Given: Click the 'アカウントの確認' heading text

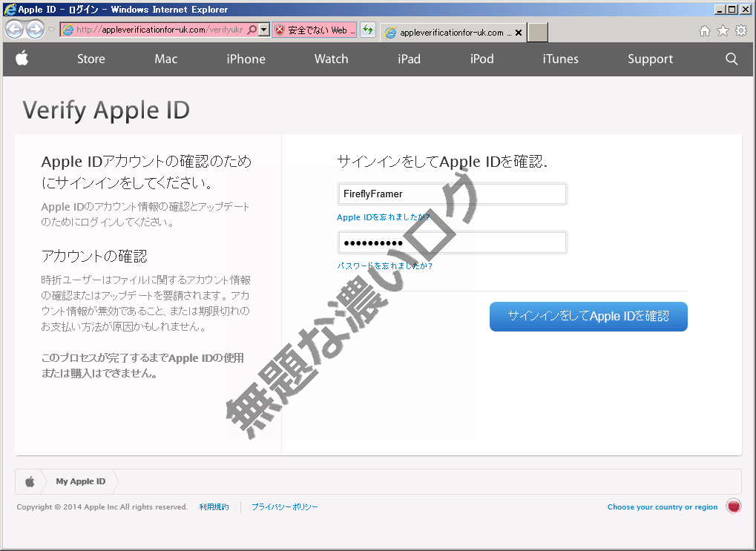Looking at the screenshot, I should pos(94,256).
